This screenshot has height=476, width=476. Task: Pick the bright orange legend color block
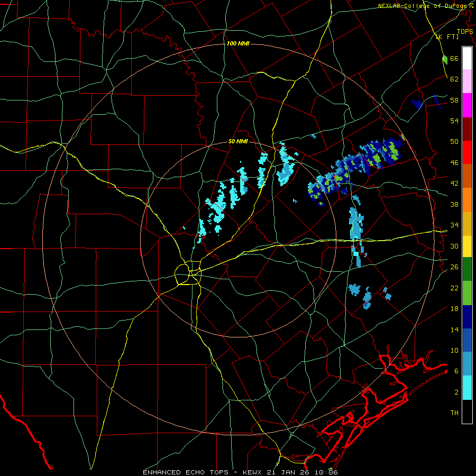(467, 199)
